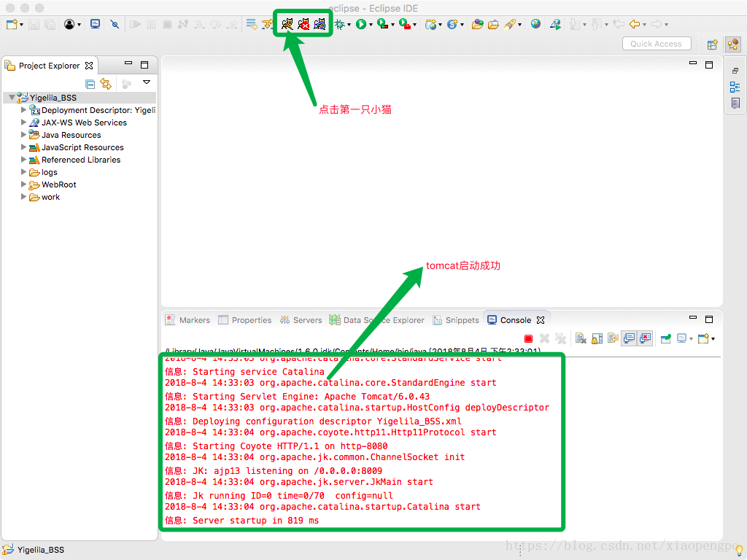The width and height of the screenshot is (747, 560).
Task: Enable Show Console When Standard Error Changes
Action: tap(646, 338)
